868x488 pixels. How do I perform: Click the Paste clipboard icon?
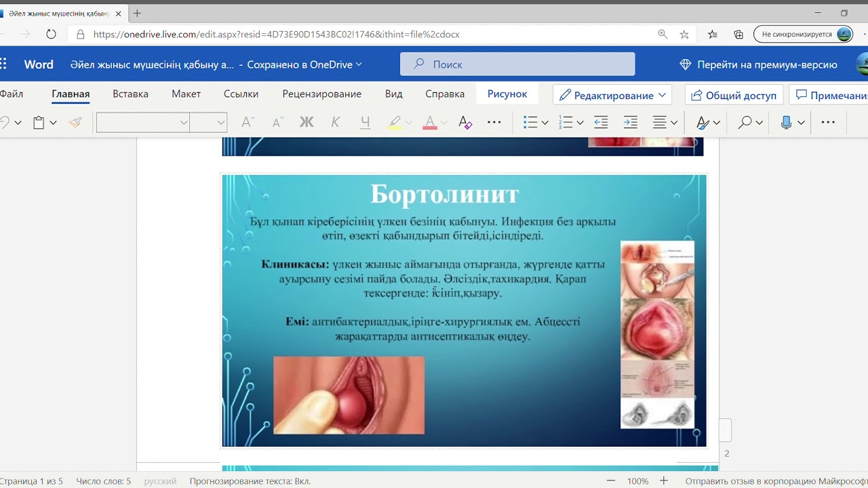pyautogui.click(x=39, y=123)
